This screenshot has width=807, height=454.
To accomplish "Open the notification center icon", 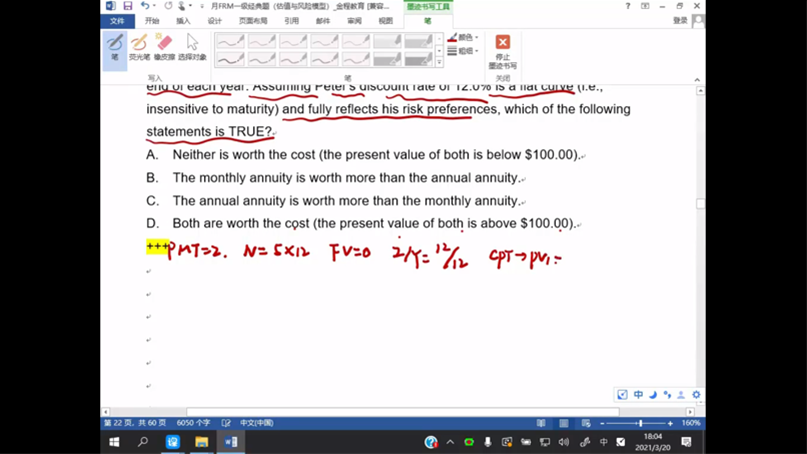I will 686,442.
